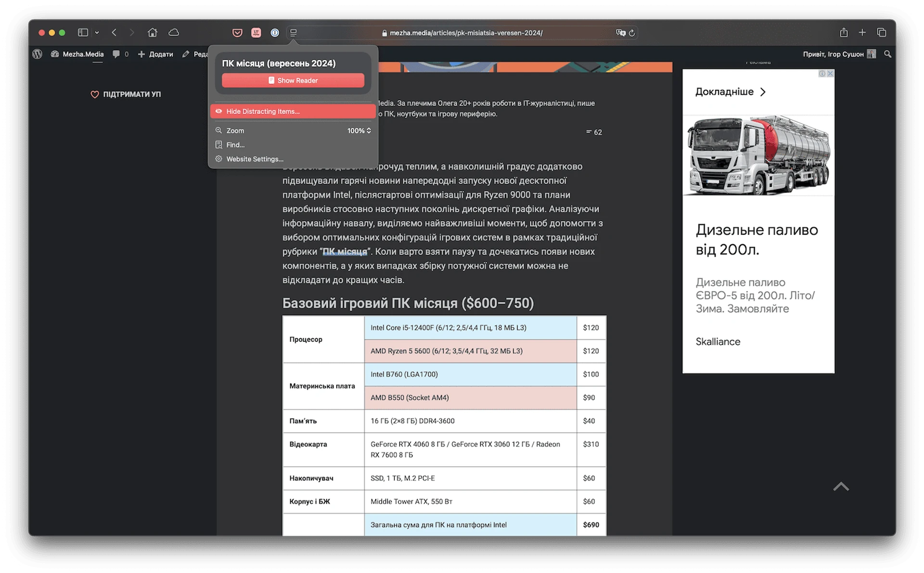Click the AMD Ryzen 5 5600 cell
Screen dimensions: 924x573
(470, 351)
